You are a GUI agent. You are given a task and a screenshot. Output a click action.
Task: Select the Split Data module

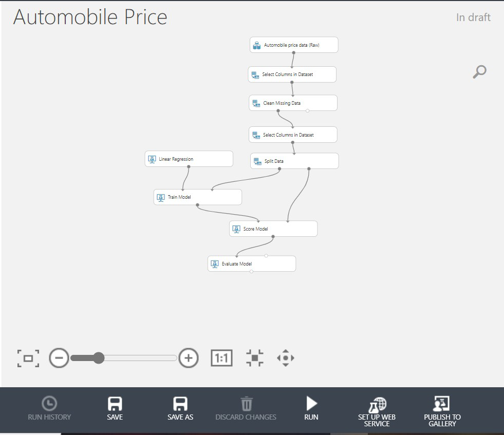click(294, 161)
